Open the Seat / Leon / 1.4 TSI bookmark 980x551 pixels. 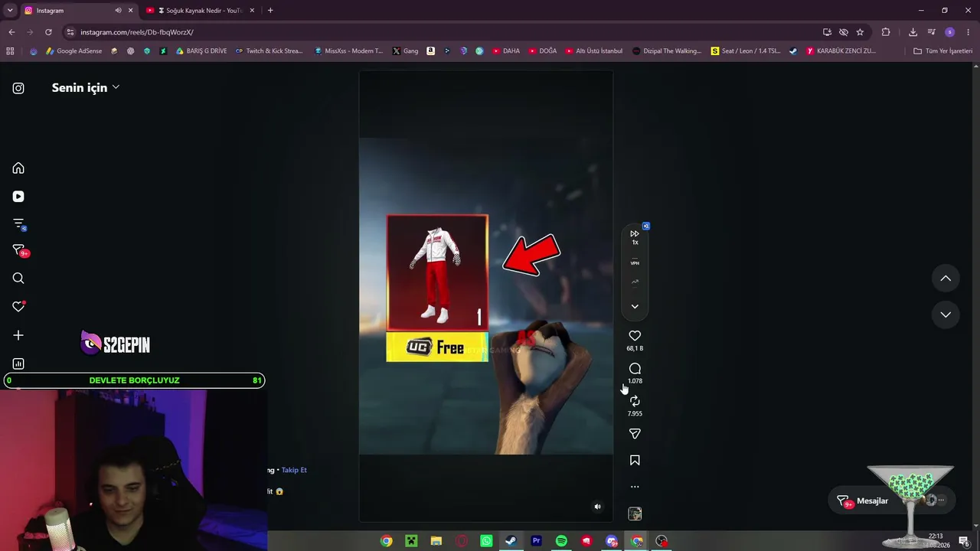tap(746, 51)
